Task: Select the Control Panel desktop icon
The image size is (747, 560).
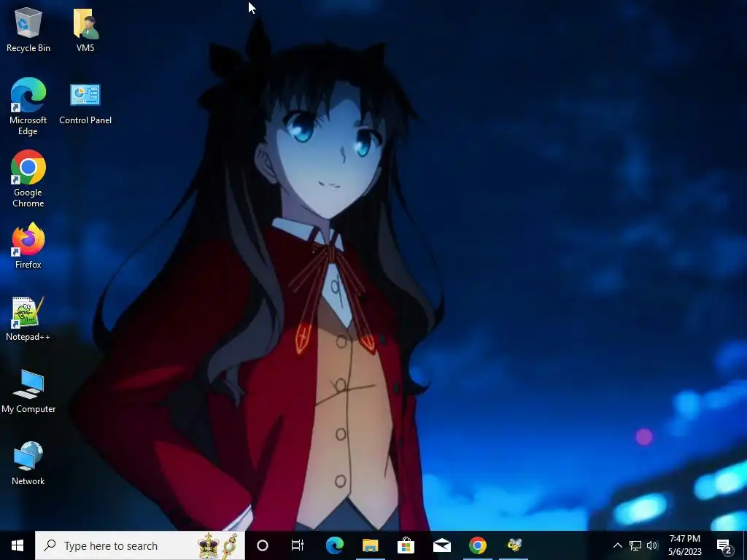Action: pos(85,104)
